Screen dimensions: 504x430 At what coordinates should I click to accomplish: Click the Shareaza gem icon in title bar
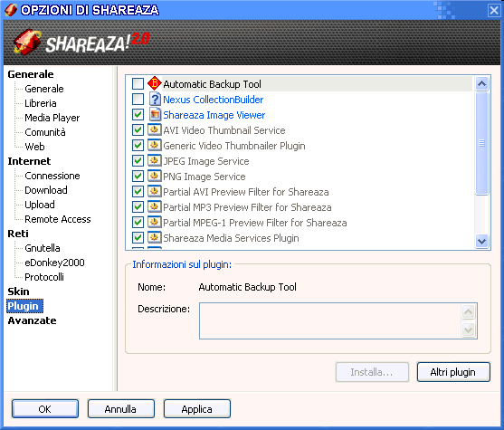(11, 10)
